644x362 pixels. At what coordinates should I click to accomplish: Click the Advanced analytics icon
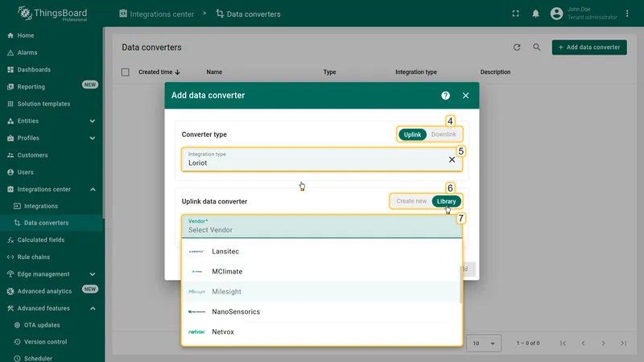click(x=10, y=291)
